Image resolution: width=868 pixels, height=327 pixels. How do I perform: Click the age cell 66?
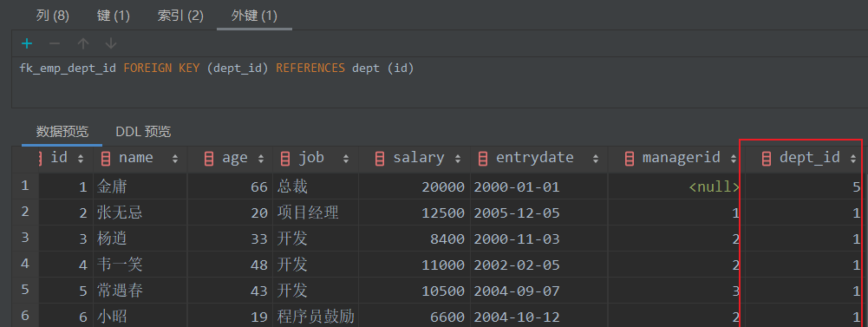(x=230, y=187)
